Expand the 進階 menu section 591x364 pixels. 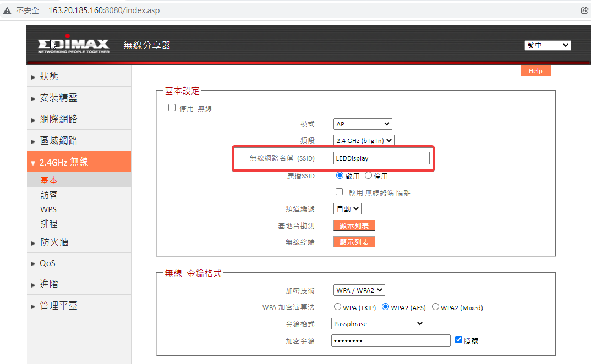point(79,284)
